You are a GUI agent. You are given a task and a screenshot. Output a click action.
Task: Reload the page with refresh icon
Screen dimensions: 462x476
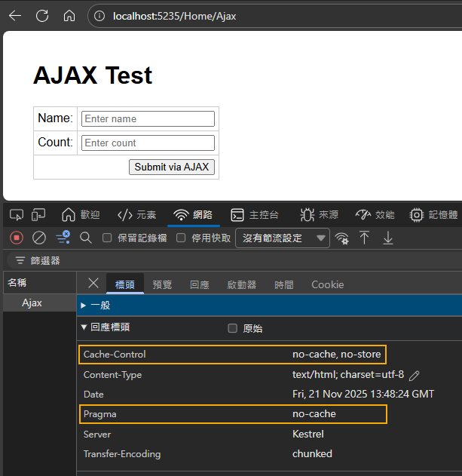pos(42,16)
